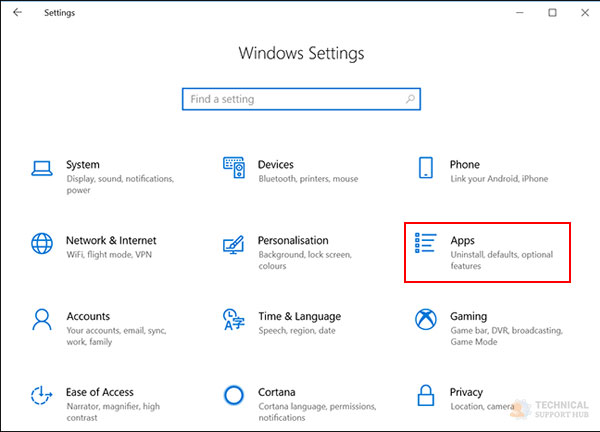Click the System laptop icon
The height and width of the screenshot is (432, 600).
click(42, 168)
